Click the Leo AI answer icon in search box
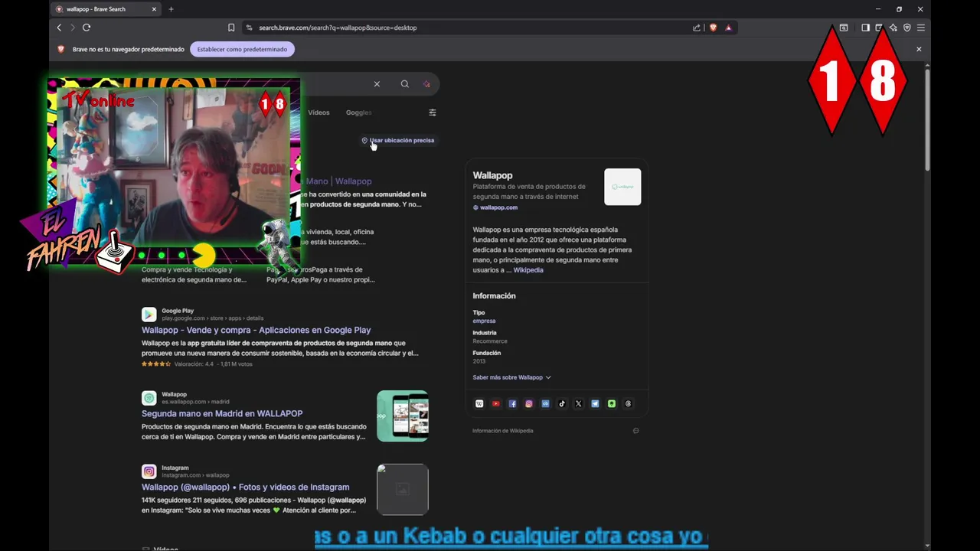 426,84
